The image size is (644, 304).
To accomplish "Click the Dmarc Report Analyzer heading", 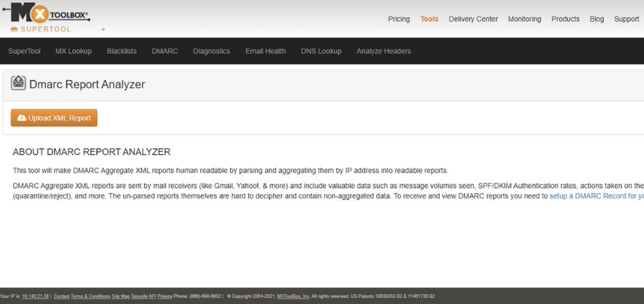I will [87, 85].
